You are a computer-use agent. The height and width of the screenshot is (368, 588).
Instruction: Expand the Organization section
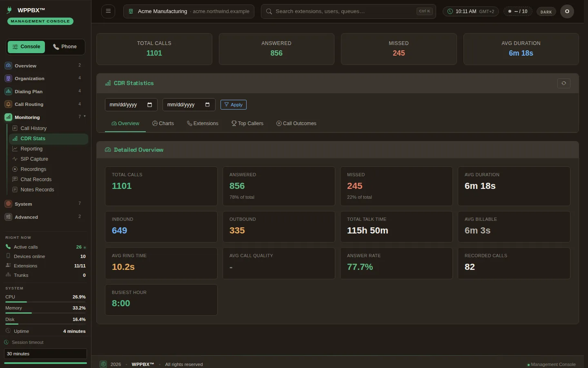click(x=46, y=79)
